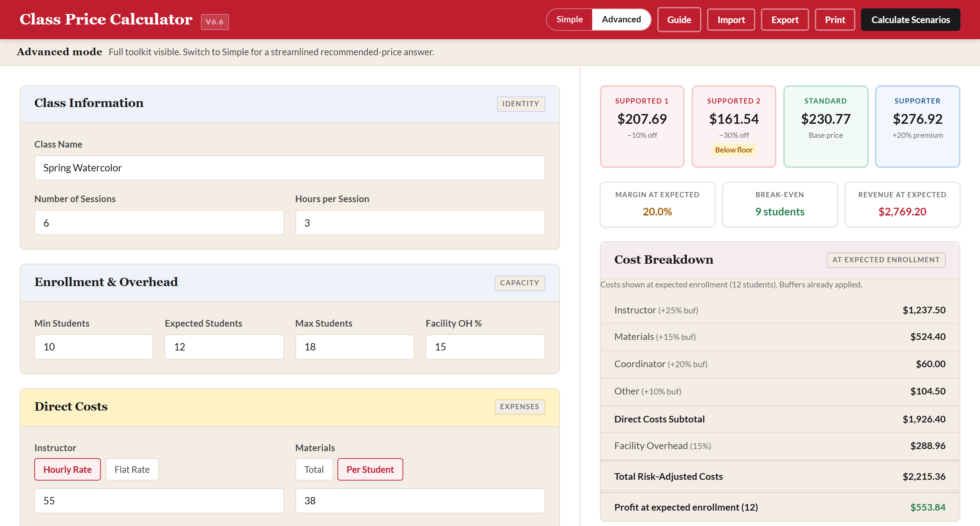
Task: Edit the Class Name field
Action: [x=289, y=168]
